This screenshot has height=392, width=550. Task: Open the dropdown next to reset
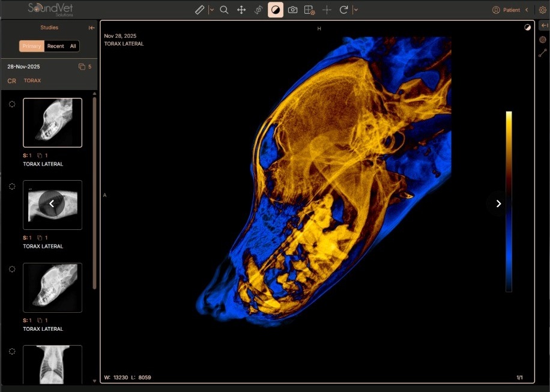(355, 10)
